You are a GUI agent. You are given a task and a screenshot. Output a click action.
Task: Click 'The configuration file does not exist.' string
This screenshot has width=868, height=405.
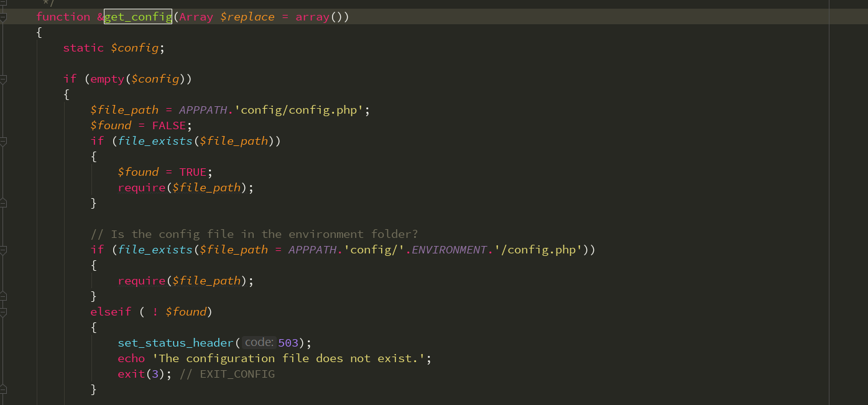(289, 358)
